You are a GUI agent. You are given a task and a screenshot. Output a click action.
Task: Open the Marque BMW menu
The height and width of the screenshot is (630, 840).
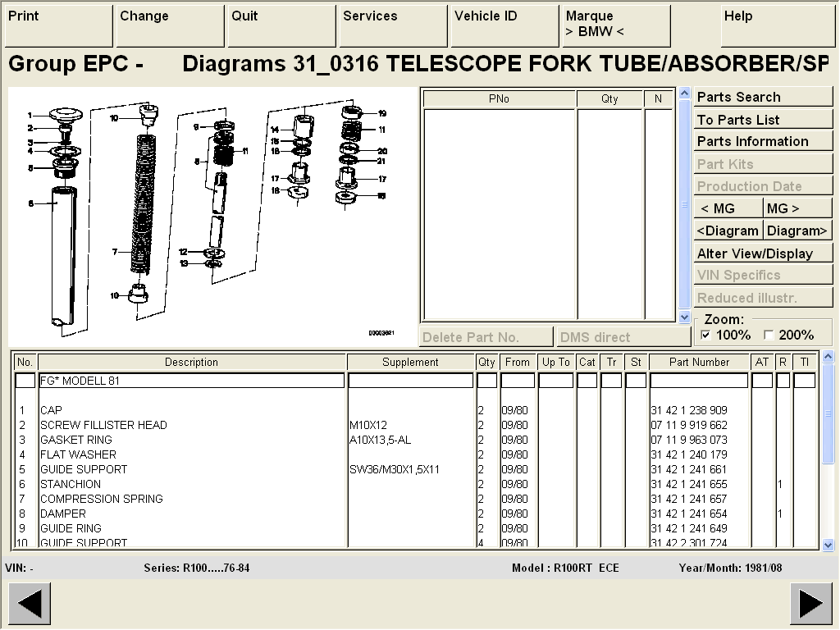(x=616, y=25)
